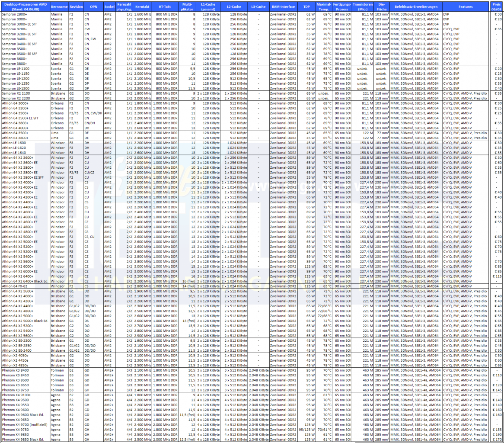Click the HT-Takt header cell
The width and height of the screenshot is (504, 443).
(165, 7)
